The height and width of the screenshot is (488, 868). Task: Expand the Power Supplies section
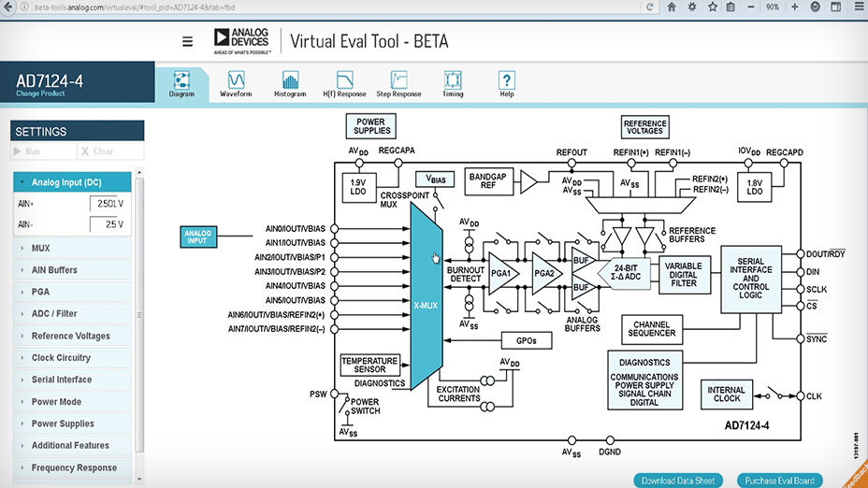[72, 423]
